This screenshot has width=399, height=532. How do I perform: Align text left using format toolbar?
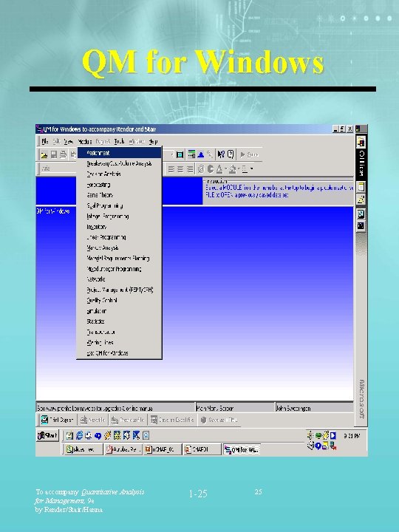coord(171,168)
